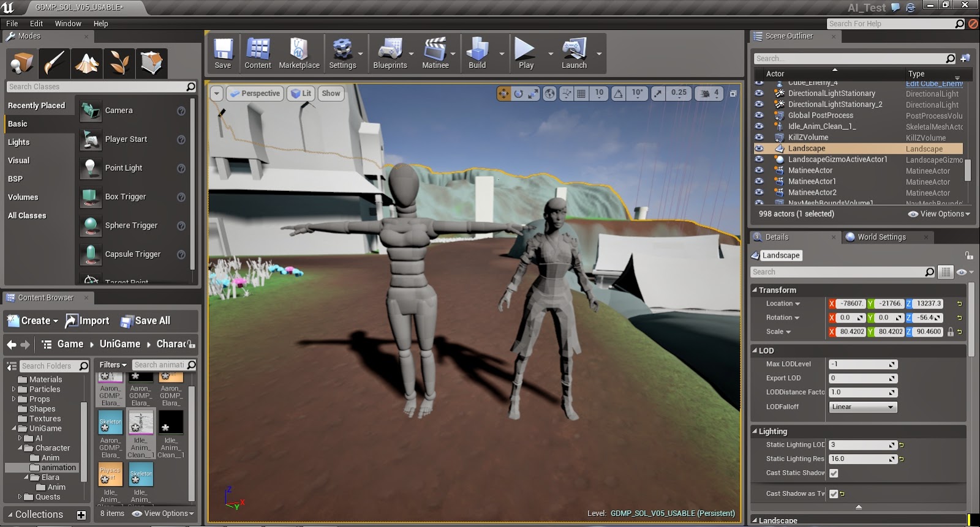The height and width of the screenshot is (527, 980).
Task: Select the translate gizmo tool in viewport
Action: 503,94
